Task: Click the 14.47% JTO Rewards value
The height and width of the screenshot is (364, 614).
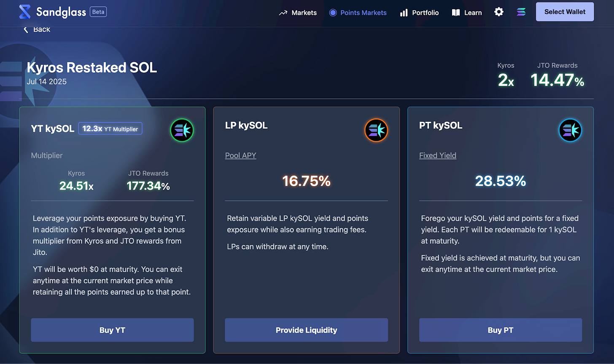Action: [x=557, y=80]
